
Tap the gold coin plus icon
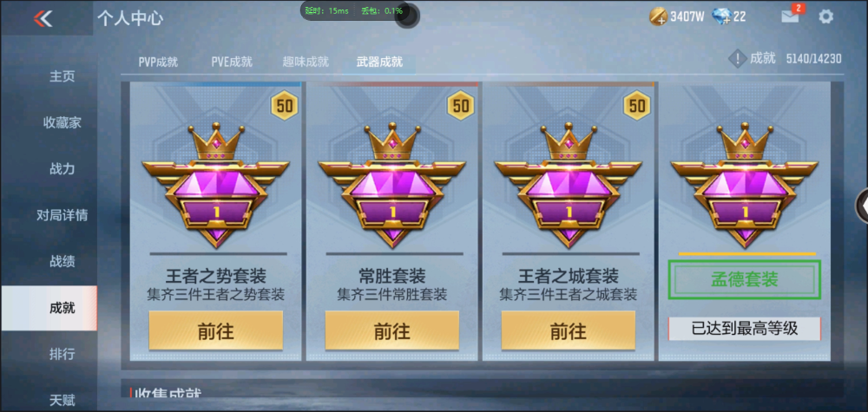pyautogui.click(x=658, y=16)
